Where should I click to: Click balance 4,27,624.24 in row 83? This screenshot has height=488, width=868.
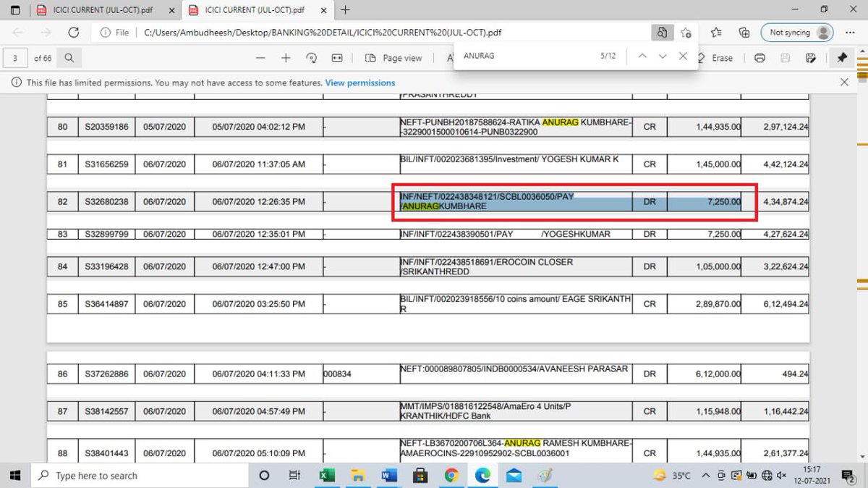tap(786, 235)
